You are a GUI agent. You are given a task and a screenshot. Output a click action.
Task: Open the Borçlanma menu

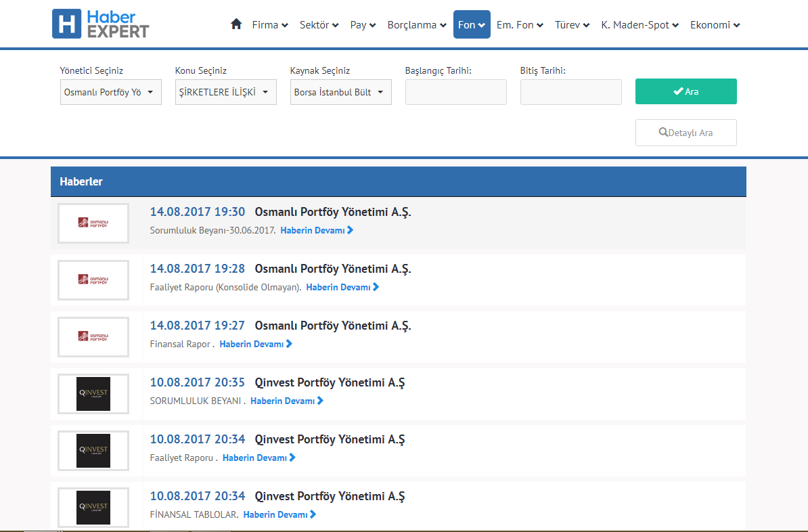(417, 25)
